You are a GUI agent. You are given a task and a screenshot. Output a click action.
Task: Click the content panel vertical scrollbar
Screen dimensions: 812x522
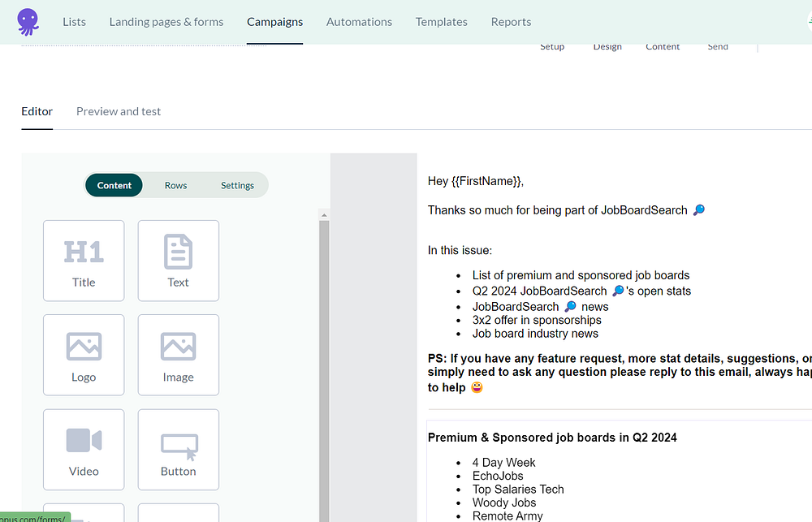click(x=324, y=371)
